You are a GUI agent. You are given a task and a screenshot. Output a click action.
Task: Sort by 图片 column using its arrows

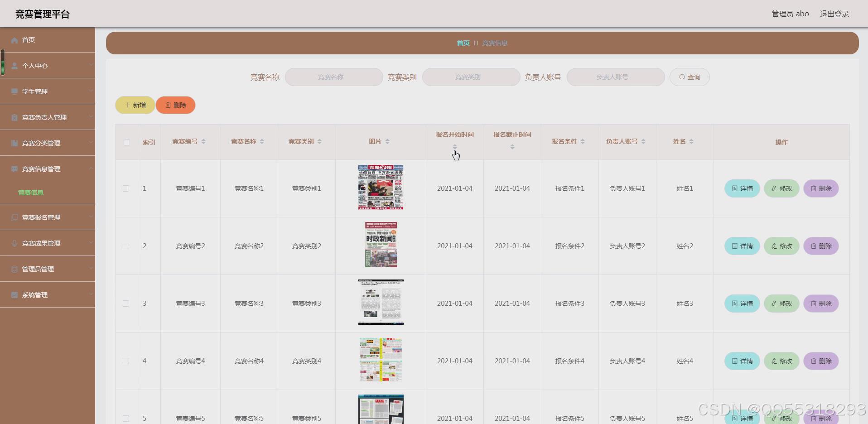(x=387, y=142)
